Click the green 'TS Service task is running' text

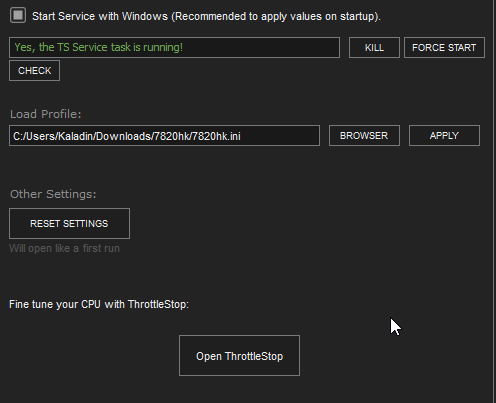coord(99,47)
